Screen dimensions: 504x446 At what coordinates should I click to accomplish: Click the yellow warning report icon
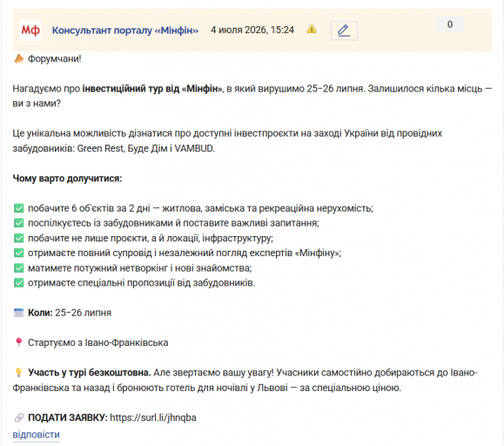point(312,30)
